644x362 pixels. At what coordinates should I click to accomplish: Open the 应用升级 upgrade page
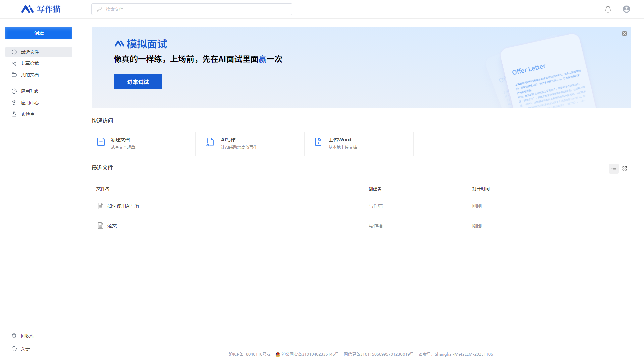[30, 91]
